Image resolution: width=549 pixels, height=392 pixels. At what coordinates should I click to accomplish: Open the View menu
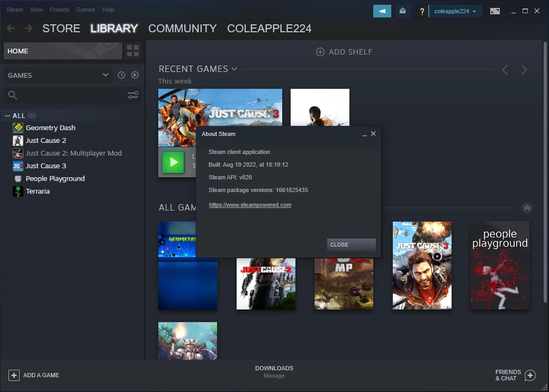point(36,10)
